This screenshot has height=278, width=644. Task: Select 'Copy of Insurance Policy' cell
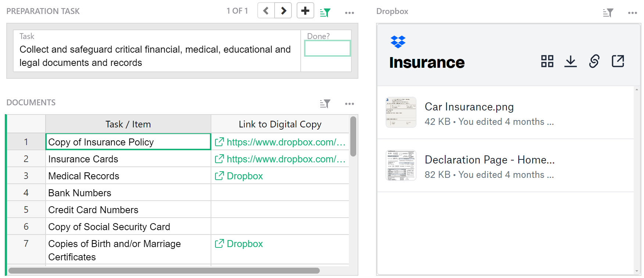click(x=128, y=142)
